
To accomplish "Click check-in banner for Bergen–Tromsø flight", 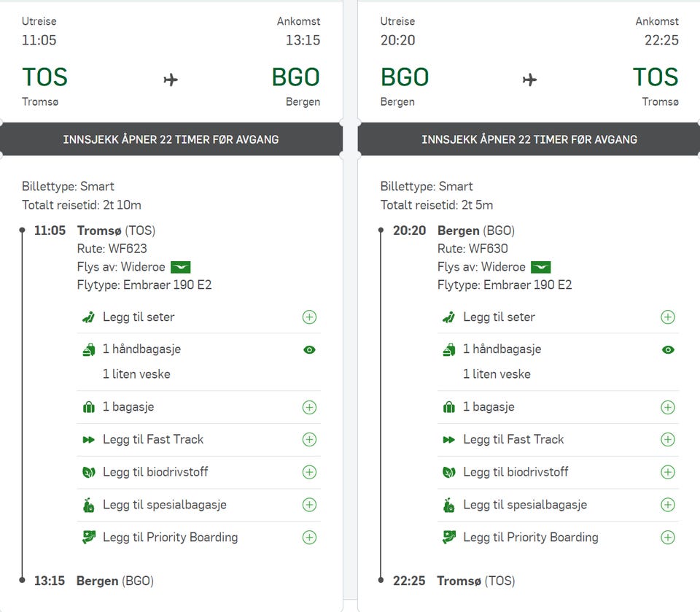I will point(529,139).
